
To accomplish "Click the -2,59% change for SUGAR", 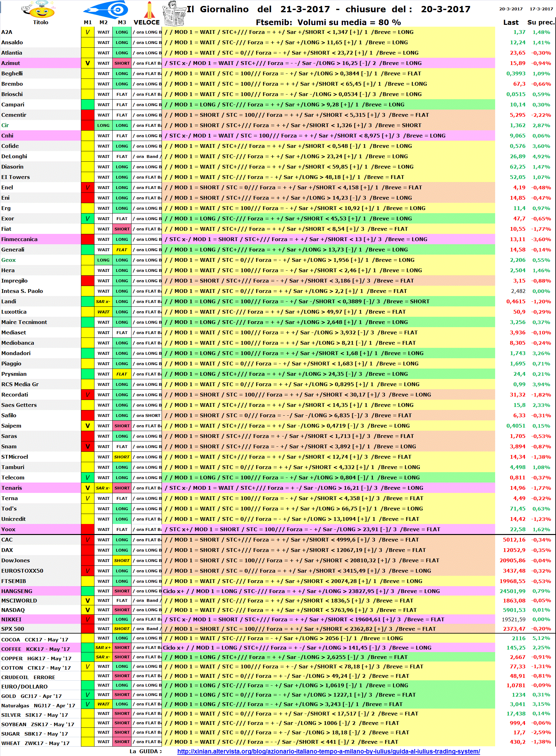I will [x=541, y=732].
